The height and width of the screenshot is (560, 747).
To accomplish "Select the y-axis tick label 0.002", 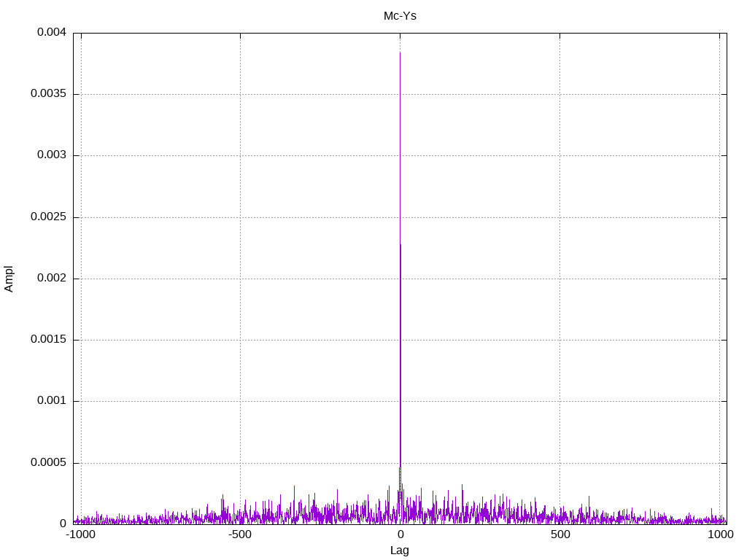I will pos(52,278).
